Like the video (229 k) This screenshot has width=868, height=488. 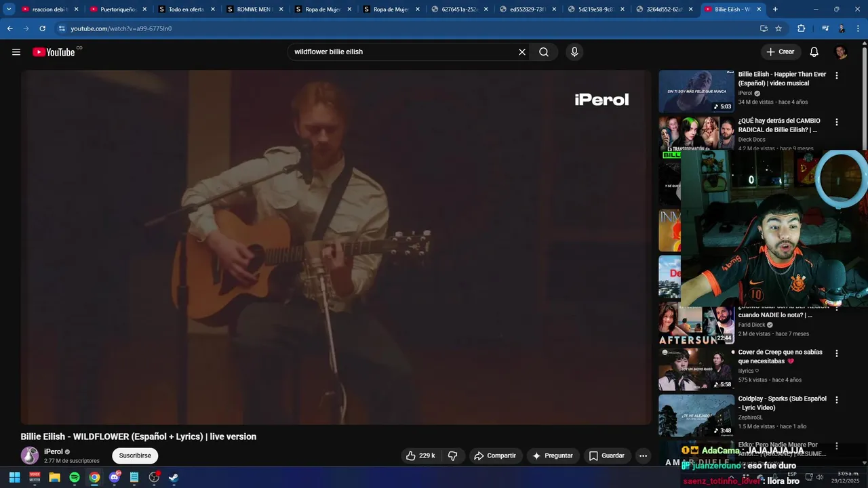coord(420,455)
